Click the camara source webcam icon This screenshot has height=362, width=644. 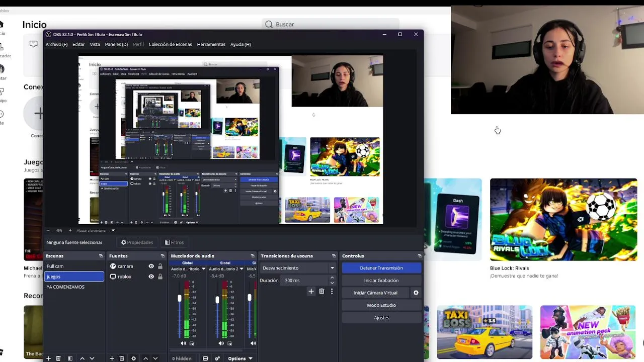(113, 266)
